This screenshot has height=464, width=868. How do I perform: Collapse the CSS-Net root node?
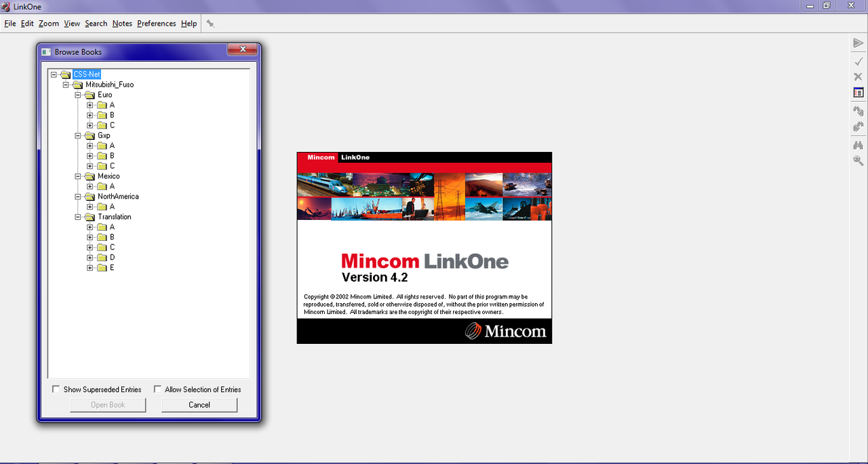54,75
